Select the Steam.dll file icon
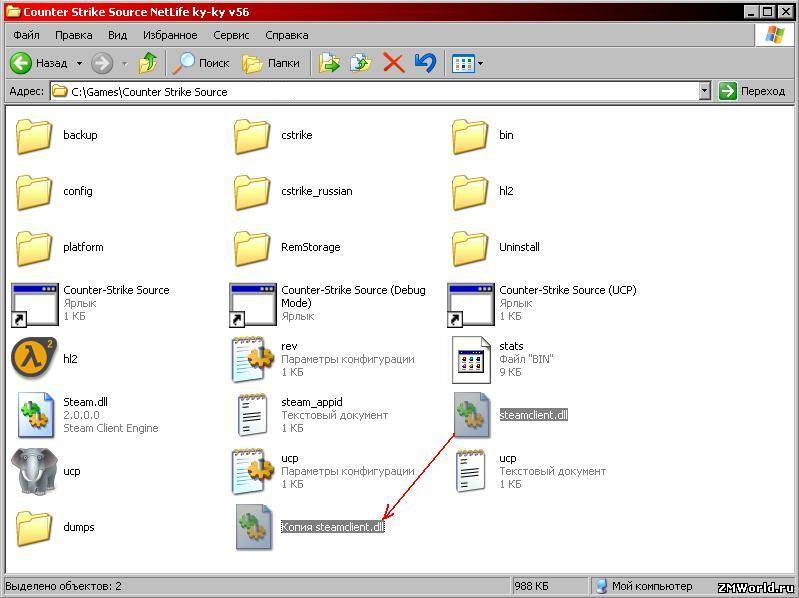The image size is (799, 598). pyautogui.click(x=35, y=415)
